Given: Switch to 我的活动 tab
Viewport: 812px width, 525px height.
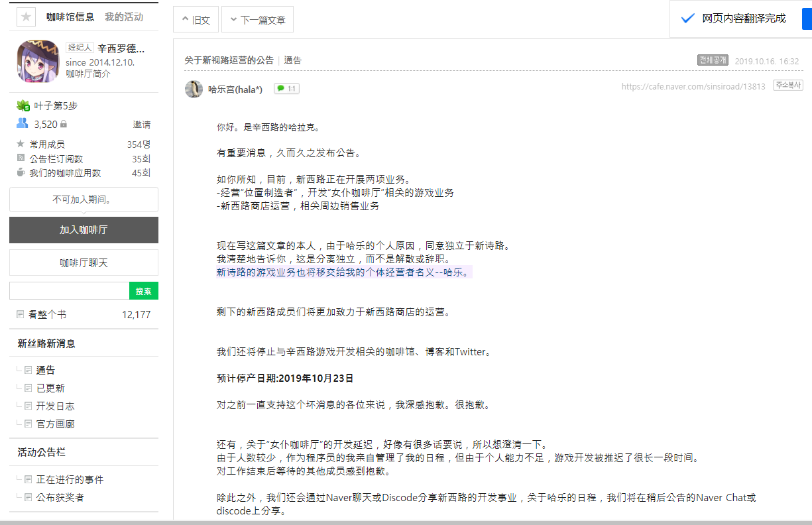Looking at the screenshot, I should 123,17.
